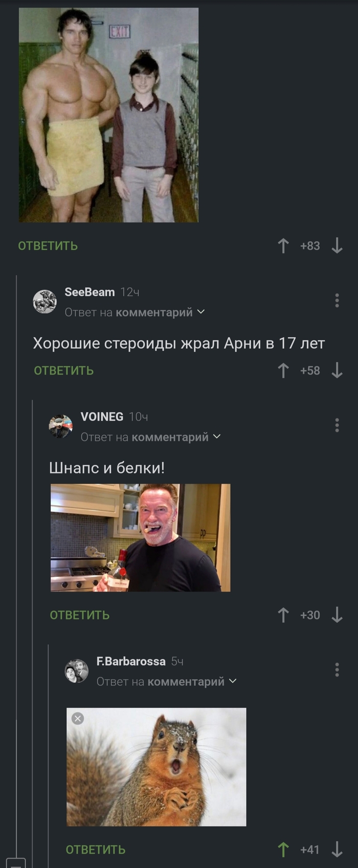Open SeeBeam's profile avatar
Image resolution: width=358 pixels, height=868 pixels.
(45, 301)
